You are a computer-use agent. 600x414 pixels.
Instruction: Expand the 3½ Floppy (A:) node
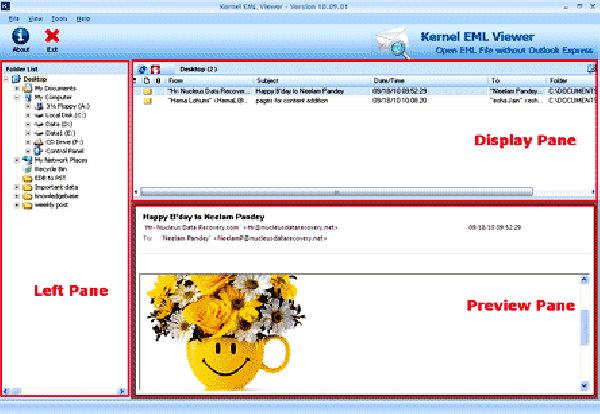[x=28, y=106]
